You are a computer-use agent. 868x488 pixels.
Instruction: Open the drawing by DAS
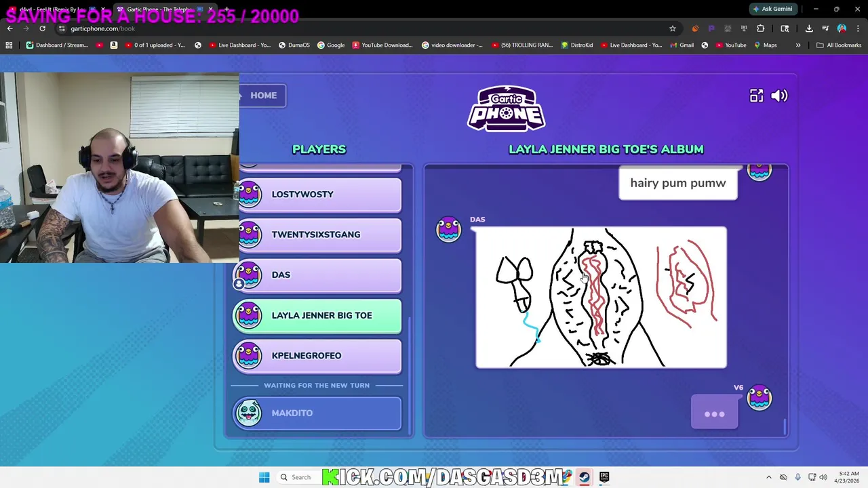pyautogui.click(x=601, y=298)
